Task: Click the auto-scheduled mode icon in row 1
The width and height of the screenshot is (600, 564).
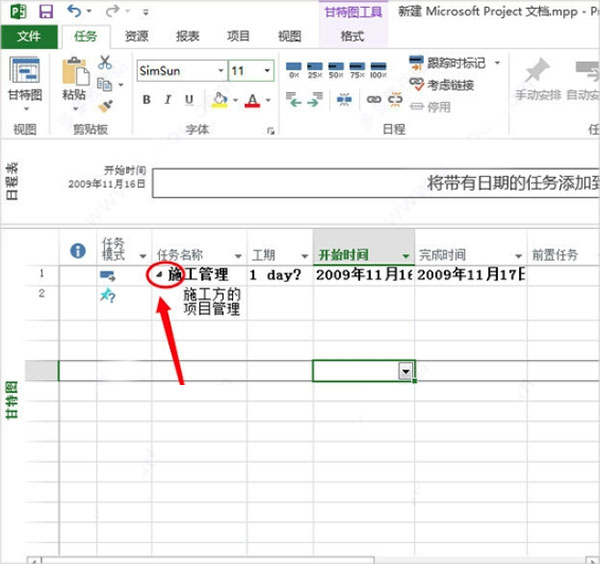Action: click(x=108, y=275)
